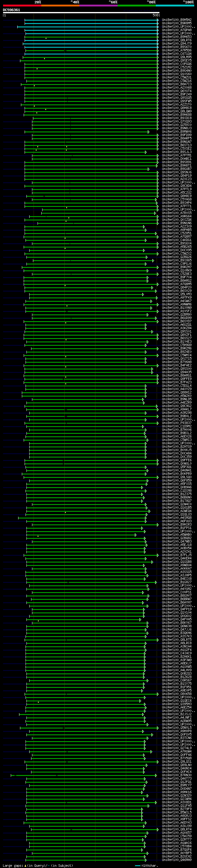The image size is (197, 868).
Task: Select the label UniRef100_Q84P19
Action: [177, 176]
